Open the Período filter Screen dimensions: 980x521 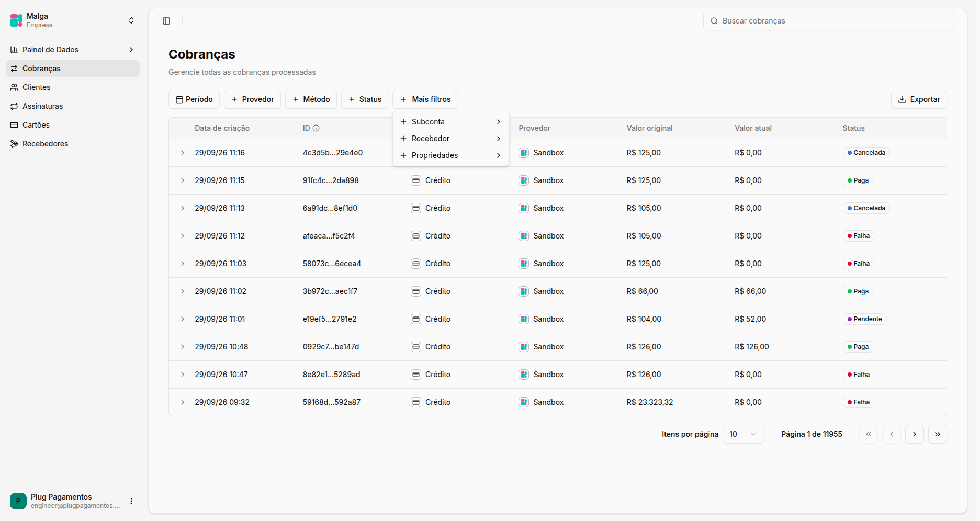(194, 99)
